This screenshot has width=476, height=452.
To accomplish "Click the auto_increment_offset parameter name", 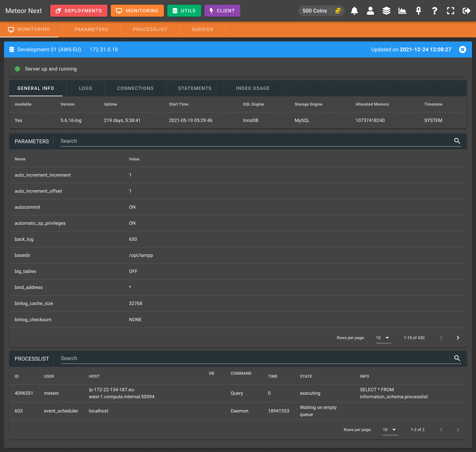I will tap(38, 191).
